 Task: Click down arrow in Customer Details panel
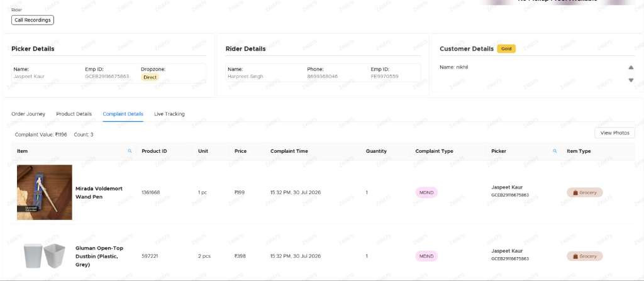(x=631, y=80)
